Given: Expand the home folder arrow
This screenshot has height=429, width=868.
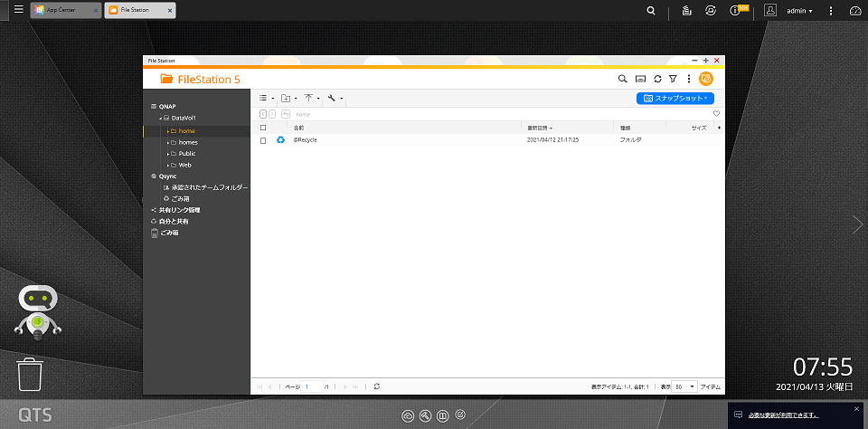Looking at the screenshot, I should (168, 131).
